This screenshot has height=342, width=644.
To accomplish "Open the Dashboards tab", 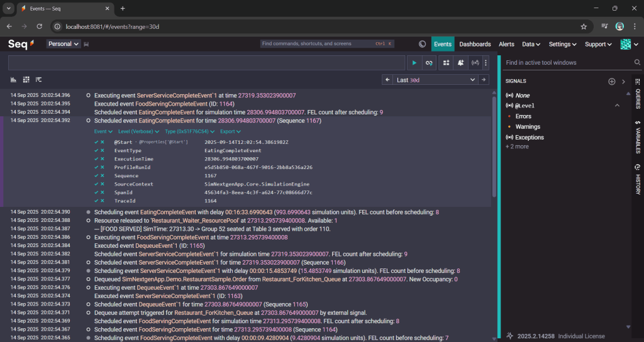I will (475, 44).
